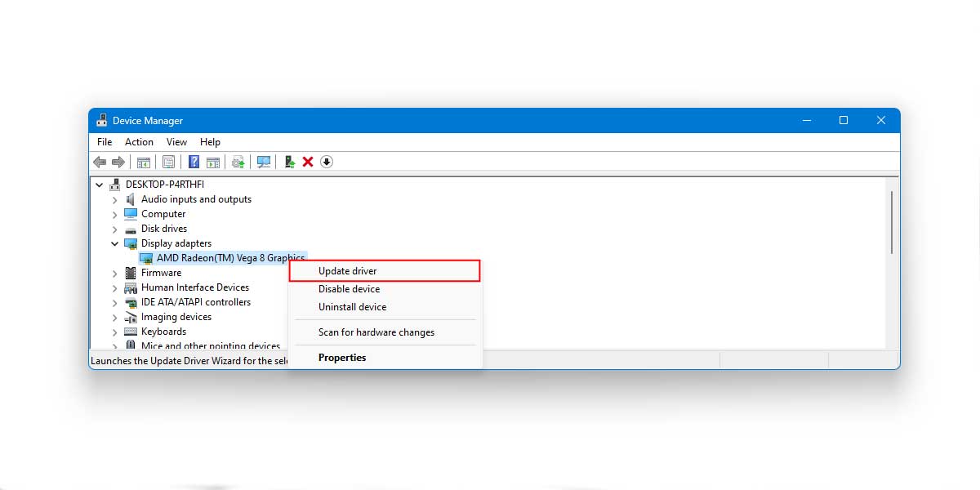Expand the Imaging devices chevron

[115, 317]
